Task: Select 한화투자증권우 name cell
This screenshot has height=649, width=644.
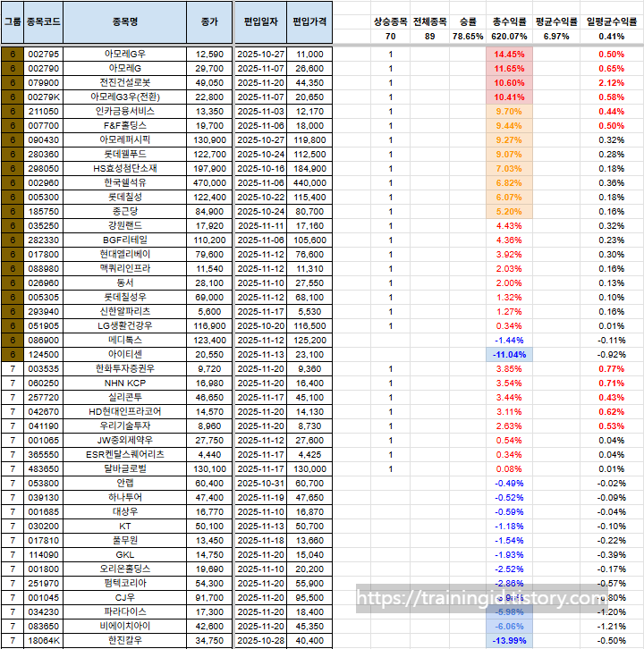Action: click(x=124, y=369)
